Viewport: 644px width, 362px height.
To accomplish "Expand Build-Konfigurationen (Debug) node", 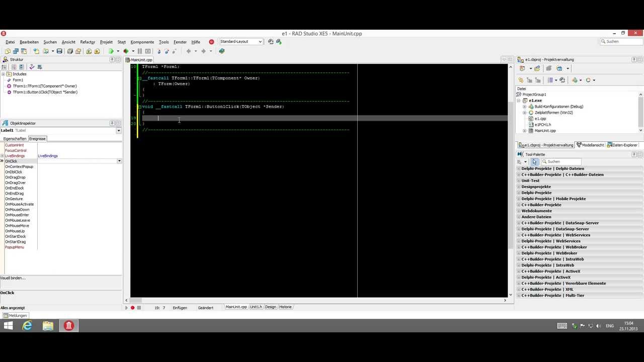I will [525, 107].
